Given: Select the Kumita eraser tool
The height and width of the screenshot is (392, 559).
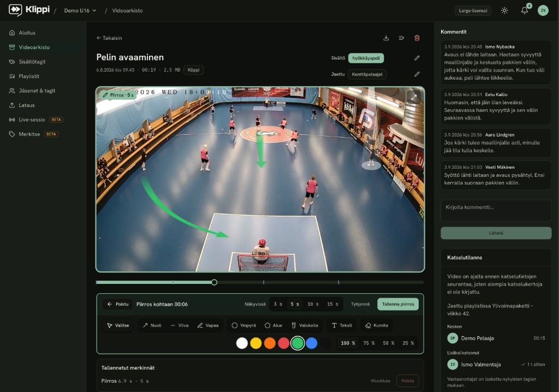Looking at the screenshot, I should 377,325.
